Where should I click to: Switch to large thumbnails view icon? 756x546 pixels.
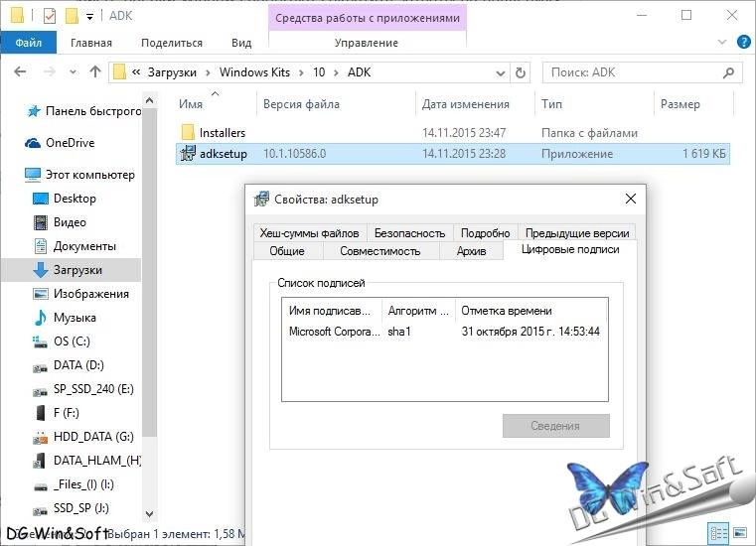tap(740, 533)
